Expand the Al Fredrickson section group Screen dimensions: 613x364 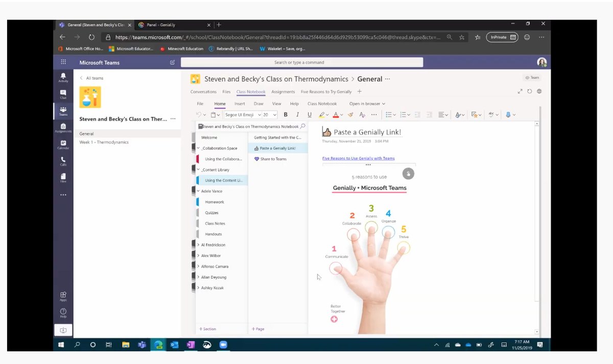pos(198,245)
